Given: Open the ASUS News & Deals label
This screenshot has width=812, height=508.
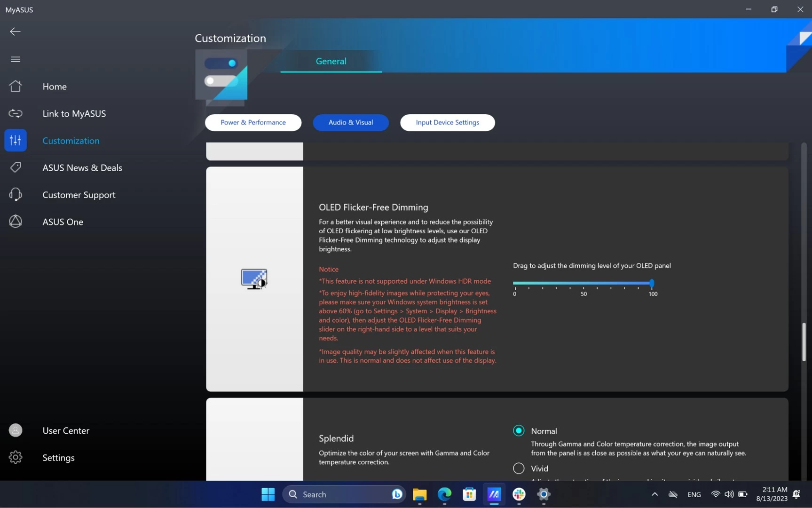Looking at the screenshot, I should click(x=82, y=168).
